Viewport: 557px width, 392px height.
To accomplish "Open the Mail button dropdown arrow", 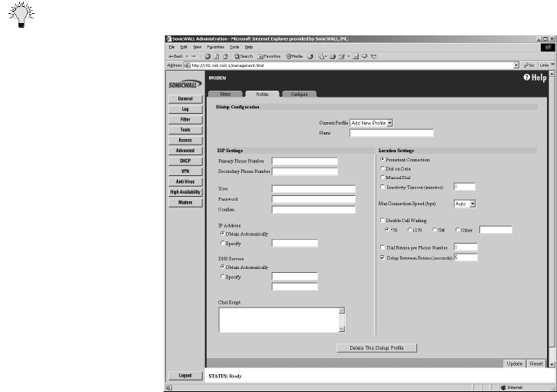I will pyautogui.click(x=326, y=56).
